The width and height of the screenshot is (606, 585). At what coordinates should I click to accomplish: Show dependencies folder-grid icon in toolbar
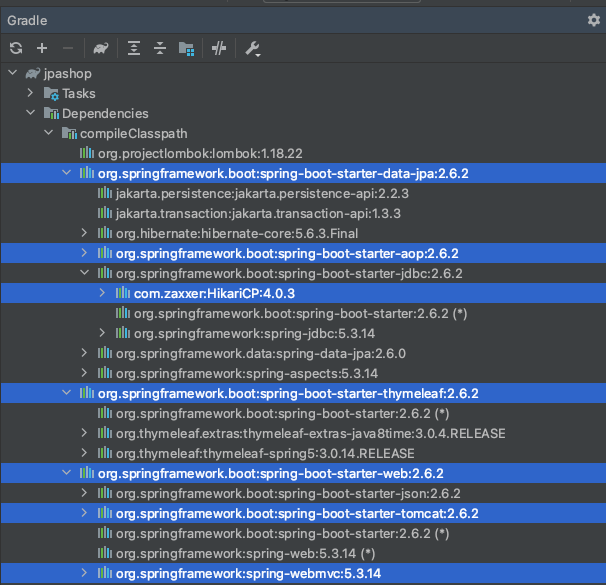tap(186, 49)
